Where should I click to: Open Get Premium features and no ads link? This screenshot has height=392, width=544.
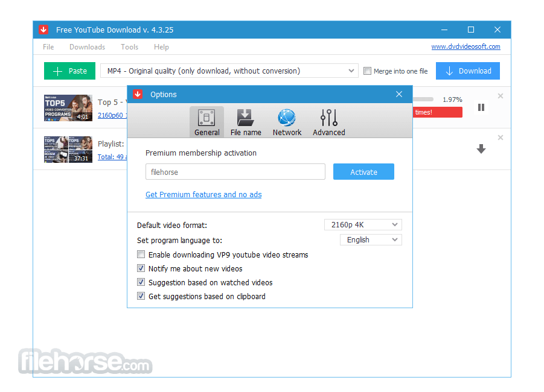[x=203, y=195]
